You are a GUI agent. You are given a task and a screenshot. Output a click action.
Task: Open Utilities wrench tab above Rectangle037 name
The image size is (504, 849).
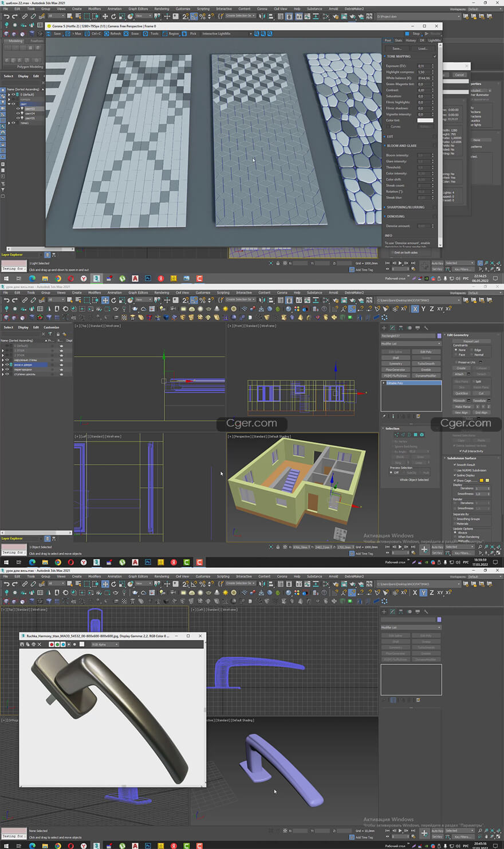426,328
